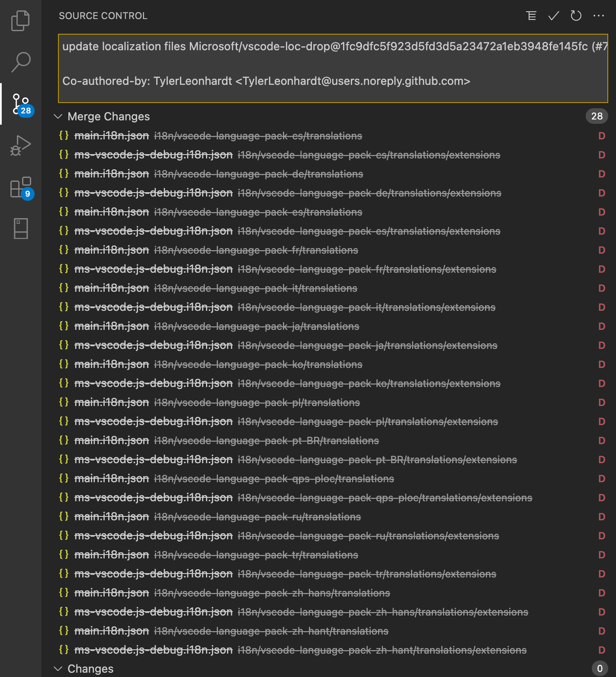616x677 pixels.
Task: Collapse the Merge Changes section
Action: [x=58, y=116]
